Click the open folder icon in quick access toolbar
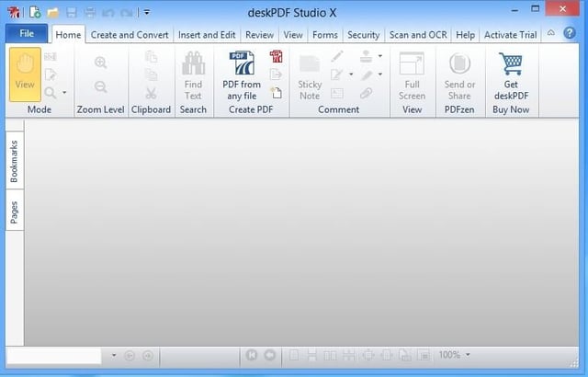The height and width of the screenshot is (377, 588). coord(53,13)
